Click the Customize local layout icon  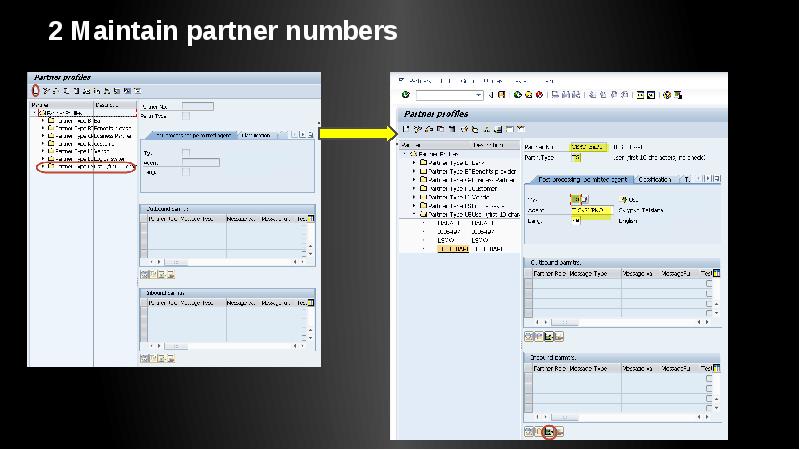[678, 95]
